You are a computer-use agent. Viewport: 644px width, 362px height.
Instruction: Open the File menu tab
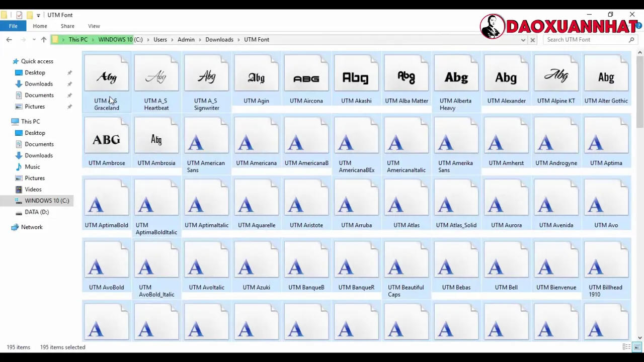(13, 26)
